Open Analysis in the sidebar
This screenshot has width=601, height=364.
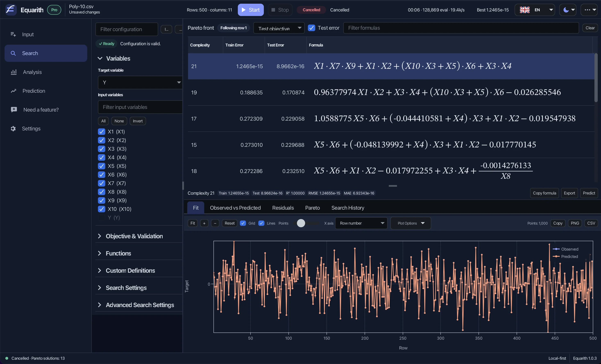coord(46,72)
